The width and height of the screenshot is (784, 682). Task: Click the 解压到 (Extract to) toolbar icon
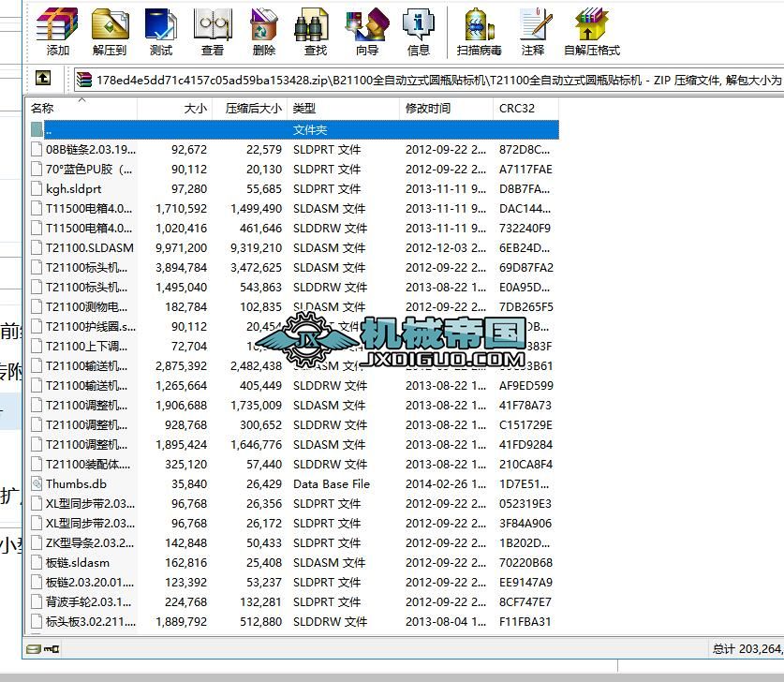click(x=110, y=31)
